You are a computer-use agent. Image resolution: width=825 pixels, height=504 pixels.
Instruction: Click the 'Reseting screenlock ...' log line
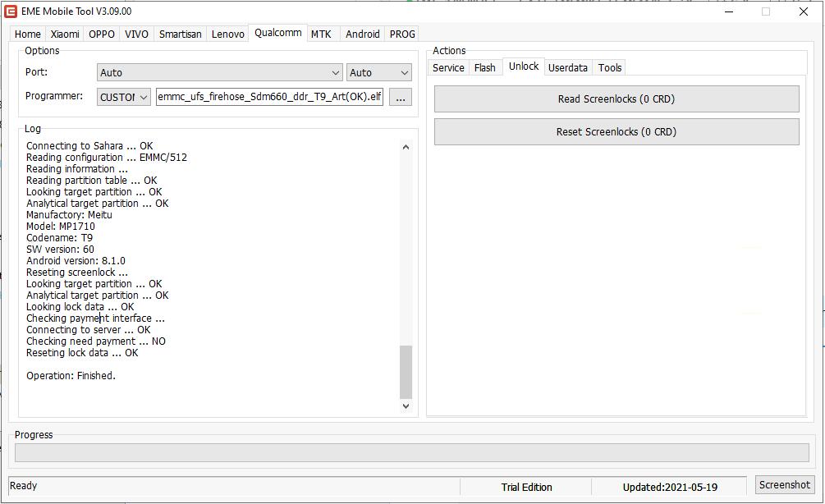[77, 273]
